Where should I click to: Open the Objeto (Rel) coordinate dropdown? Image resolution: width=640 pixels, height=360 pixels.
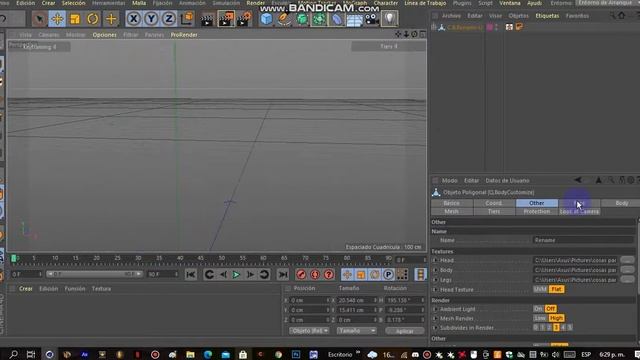(x=309, y=331)
